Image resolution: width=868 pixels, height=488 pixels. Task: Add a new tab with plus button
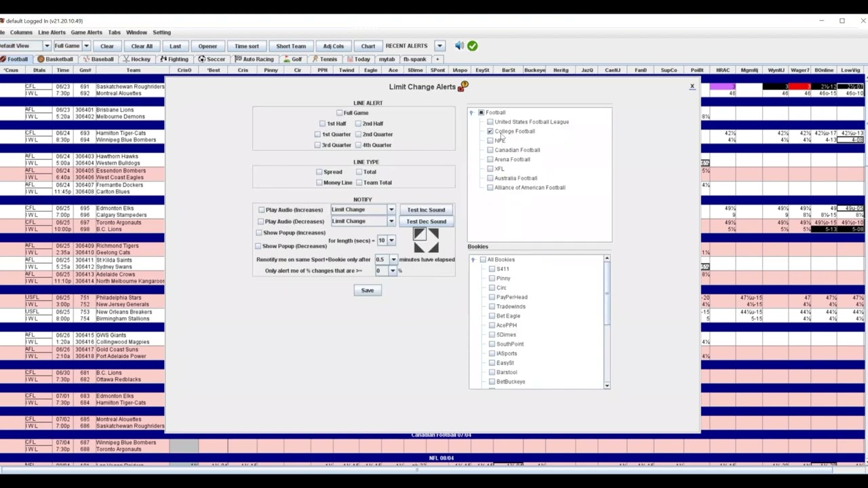(x=437, y=59)
